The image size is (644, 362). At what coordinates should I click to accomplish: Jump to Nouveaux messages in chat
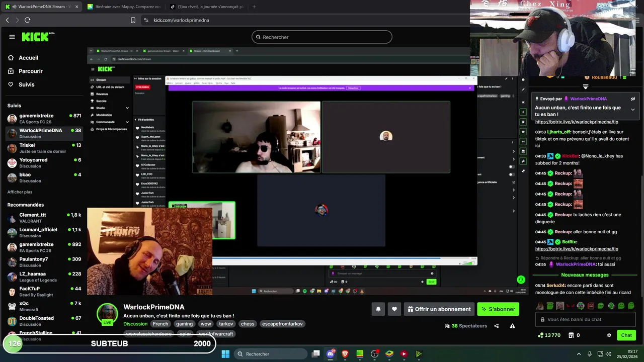tap(585, 275)
